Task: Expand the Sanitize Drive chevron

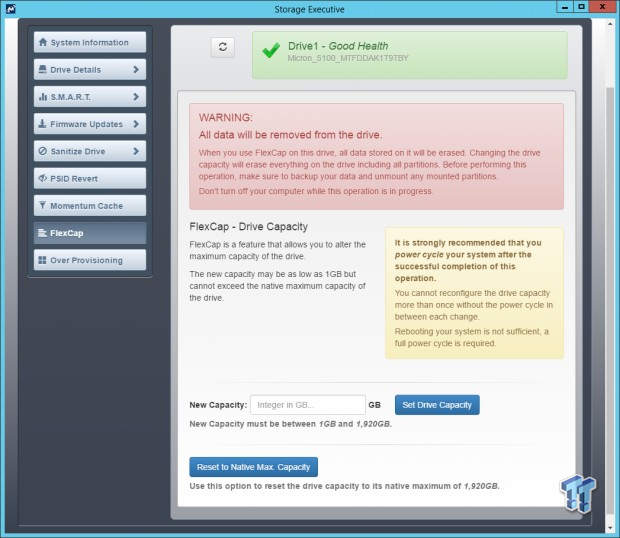Action: click(x=136, y=151)
